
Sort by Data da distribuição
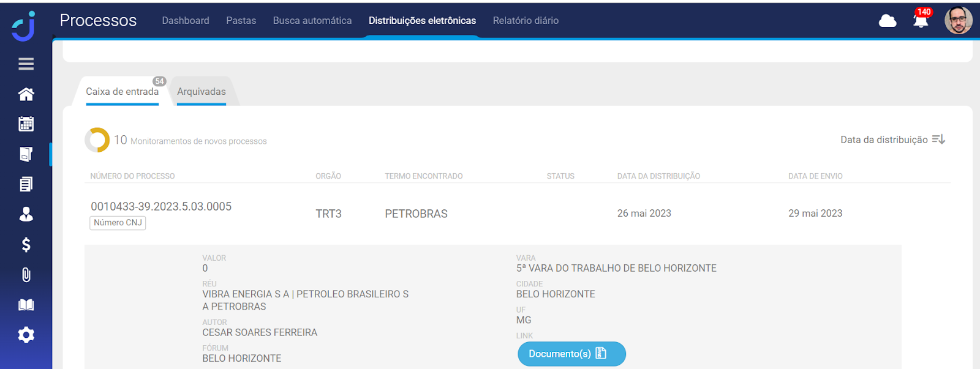892,140
